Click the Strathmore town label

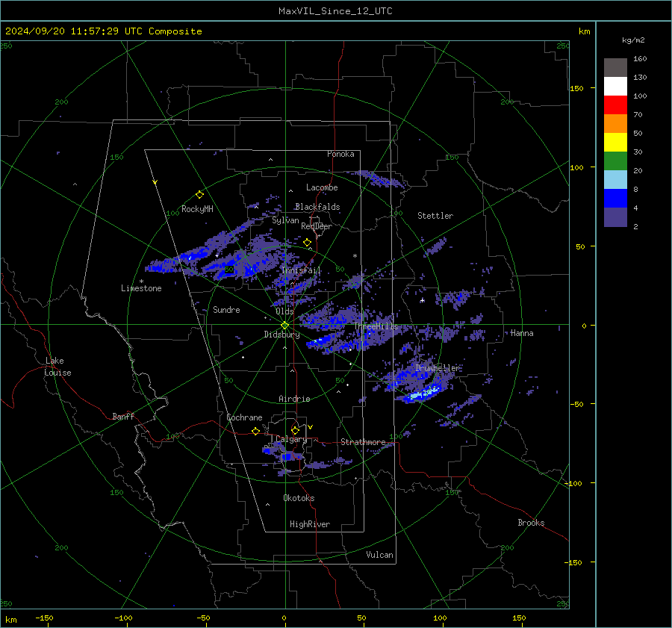pos(363,442)
